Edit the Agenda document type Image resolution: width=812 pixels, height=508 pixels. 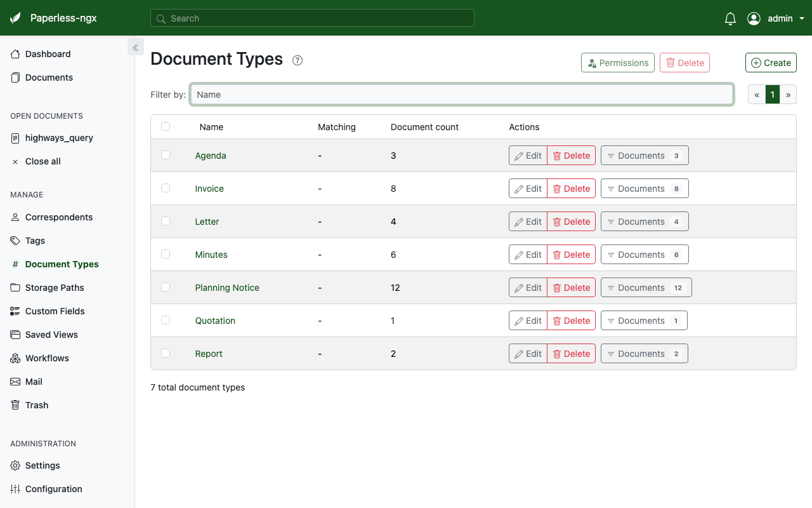(528, 156)
